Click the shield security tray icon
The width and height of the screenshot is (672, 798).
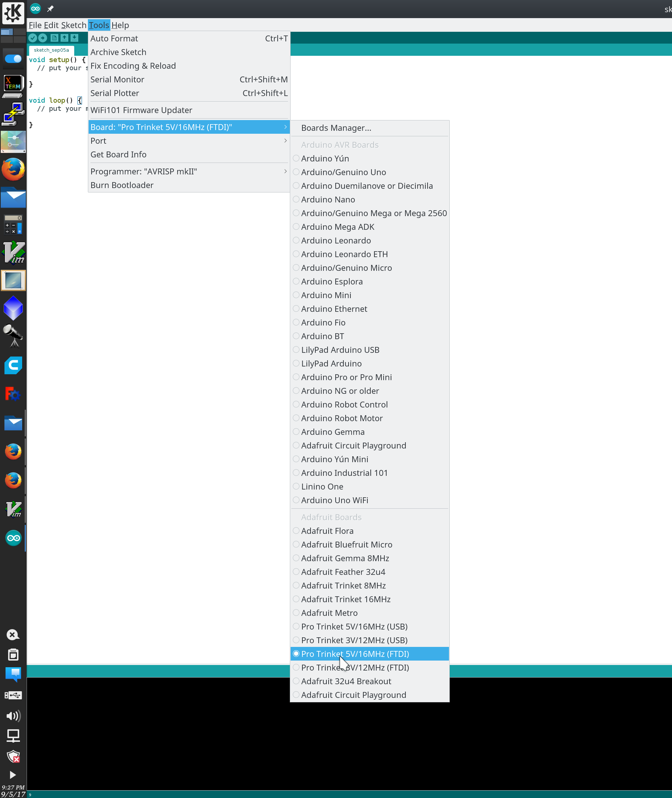coord(13,757)
